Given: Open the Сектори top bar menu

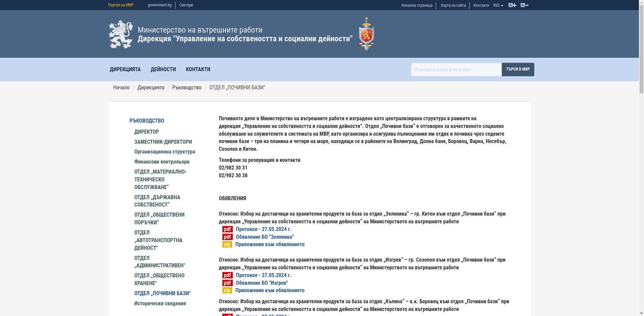Looking at the screenshot, I should coord(186,5).
